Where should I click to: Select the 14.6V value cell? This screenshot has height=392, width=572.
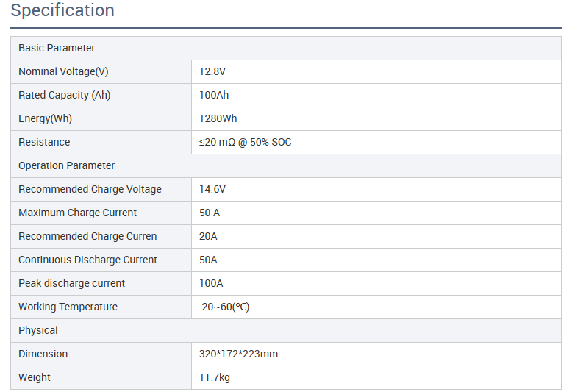tap(212, 189)
